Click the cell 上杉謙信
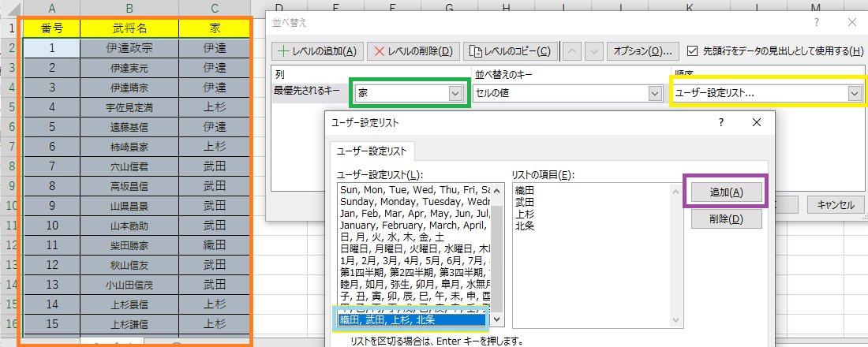Image resolution: width=868 pixels, height=347 pixels. click(129, 324)
